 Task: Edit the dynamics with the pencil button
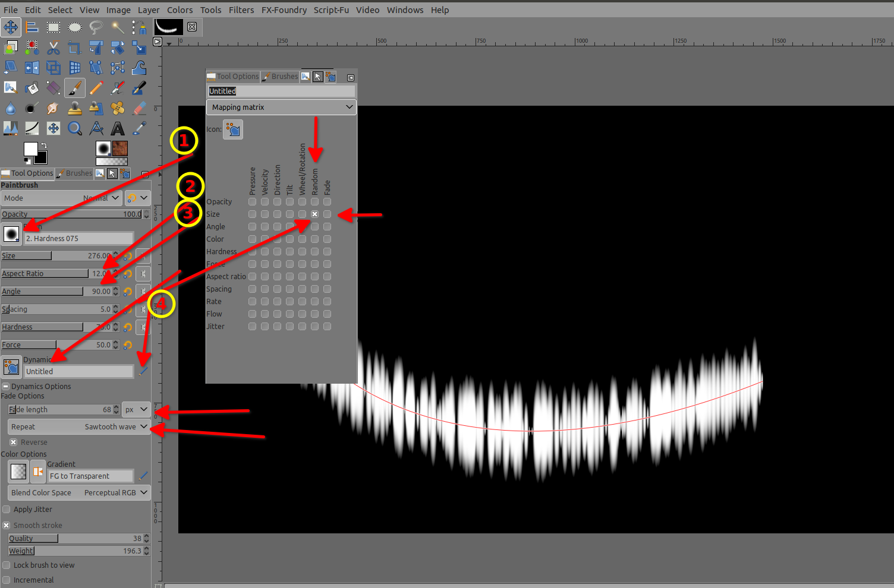[143, 371]
